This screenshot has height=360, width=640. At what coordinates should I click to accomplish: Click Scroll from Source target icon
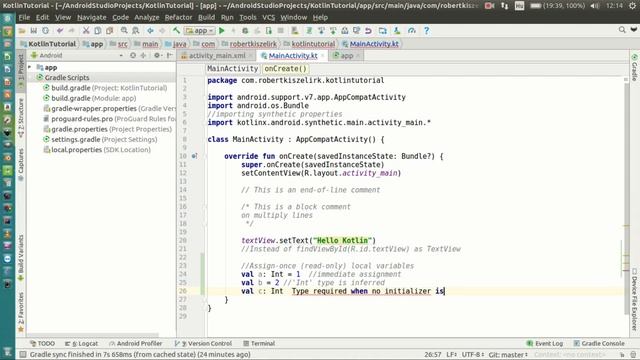pos(133,55)
